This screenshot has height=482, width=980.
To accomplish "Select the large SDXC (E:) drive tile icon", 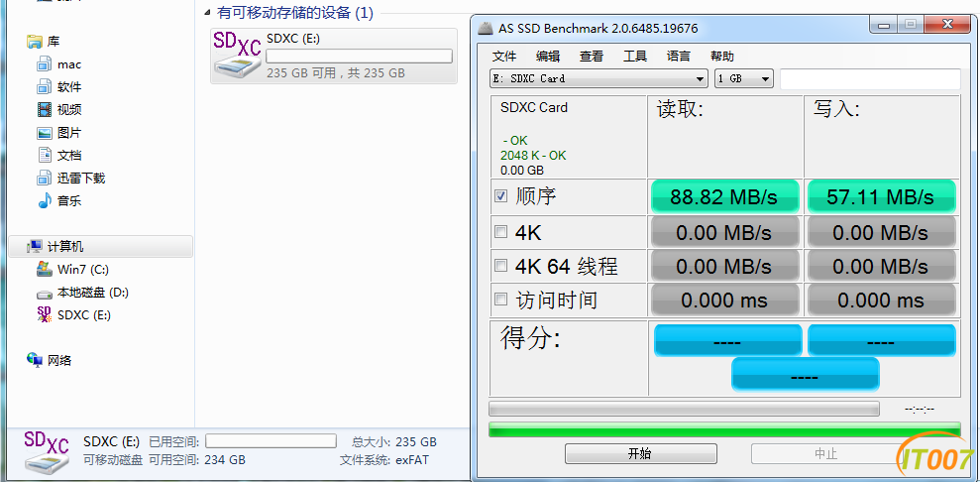I will tap(237, 55).
